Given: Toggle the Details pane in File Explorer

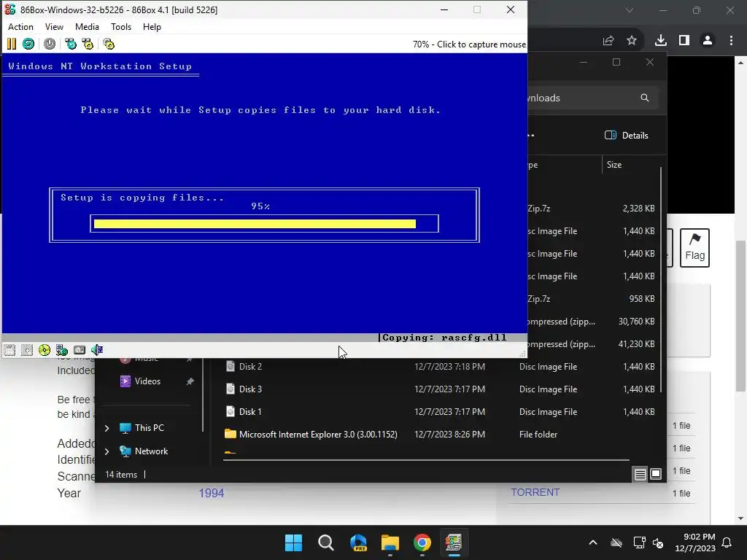Looking at the screenshot, I should (627, 135).
